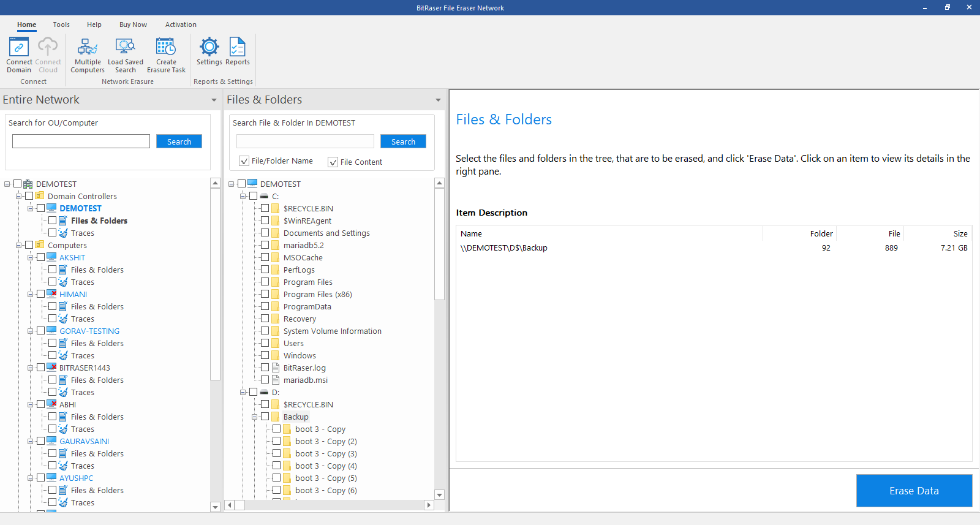The width and height of the screenshot is (980, 525).
Task: Click Search button for OU/Computer
Action: pyautogui.click(x=179, y=142)
